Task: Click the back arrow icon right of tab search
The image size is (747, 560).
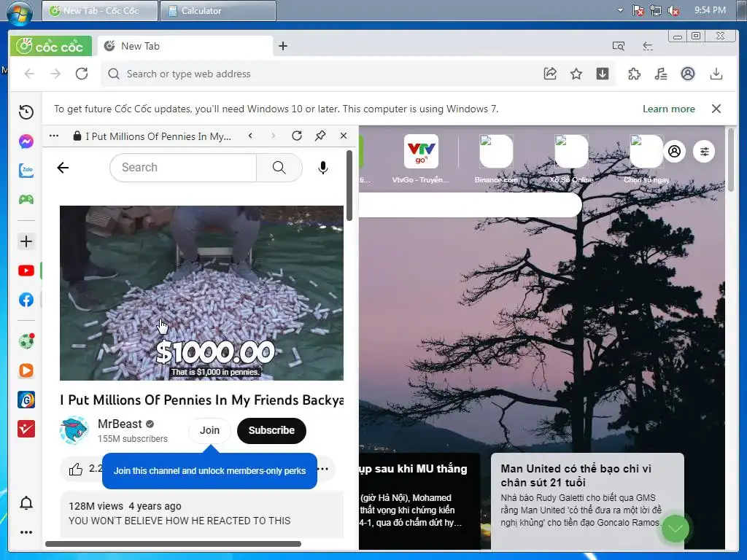Action: pos(648,46)
